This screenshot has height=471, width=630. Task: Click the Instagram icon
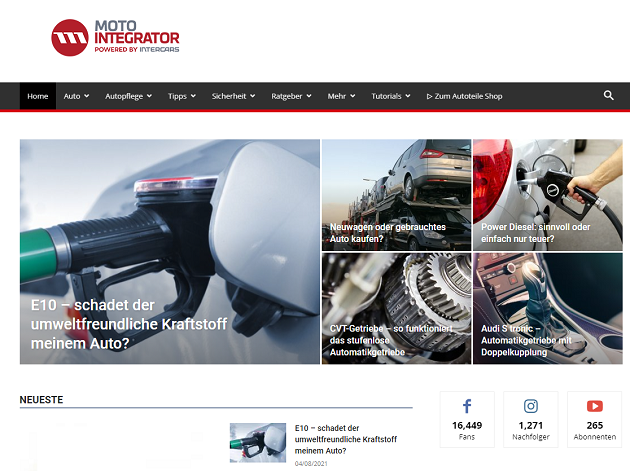click(531, 406)
